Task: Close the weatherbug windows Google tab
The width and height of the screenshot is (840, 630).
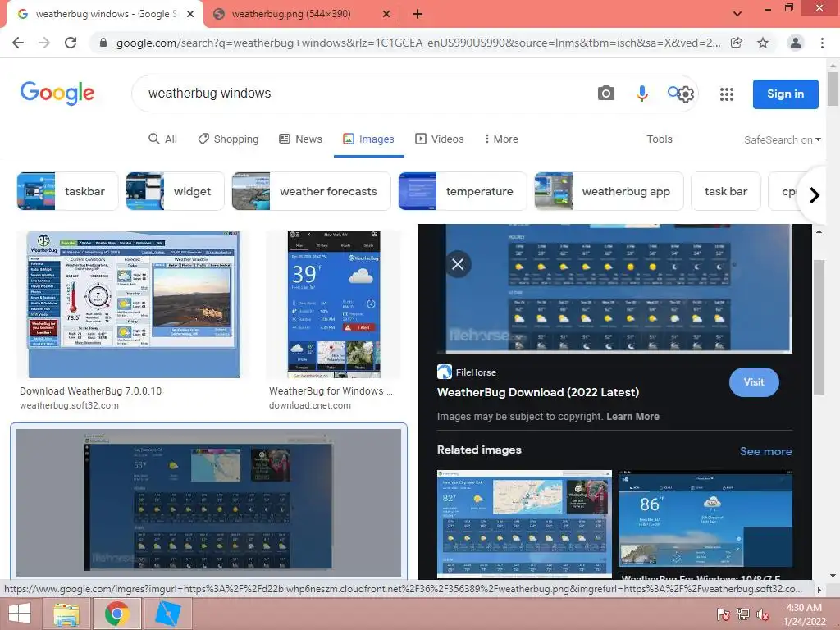Action: 190,15
